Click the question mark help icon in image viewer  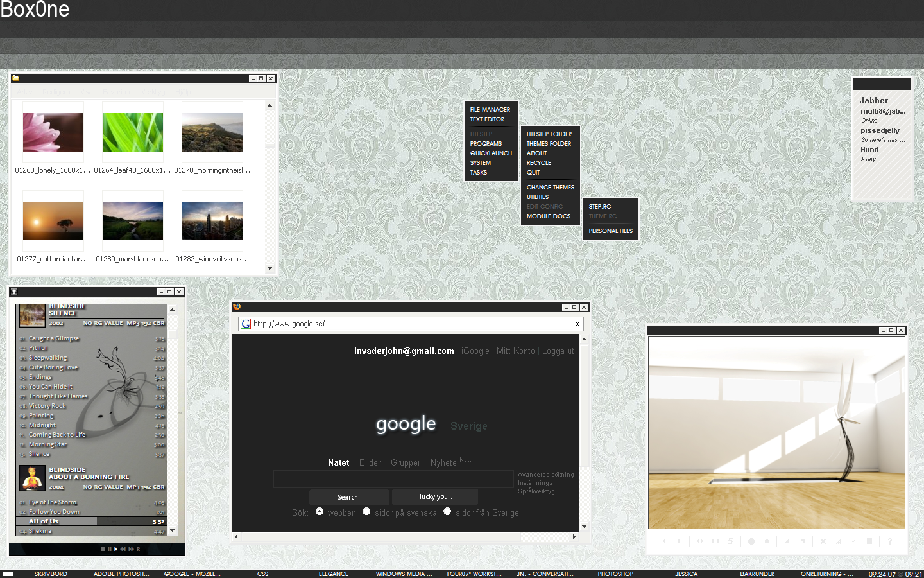point(890,541)
